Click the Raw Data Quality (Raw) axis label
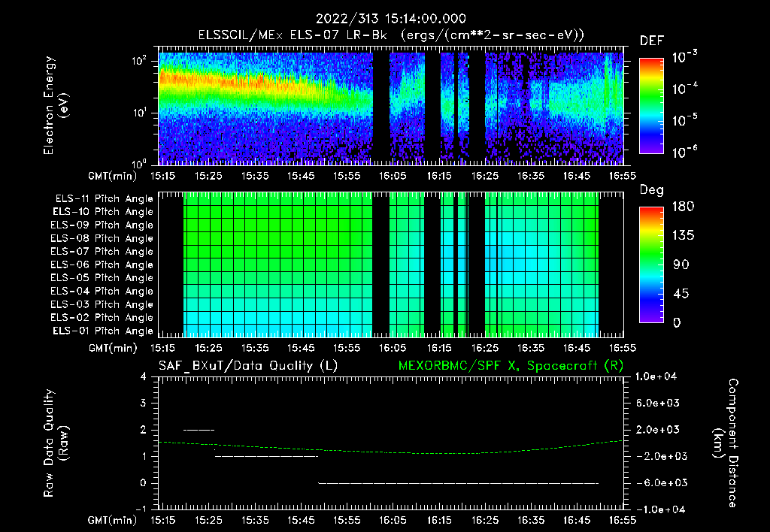770x532 pixels. 56,443
